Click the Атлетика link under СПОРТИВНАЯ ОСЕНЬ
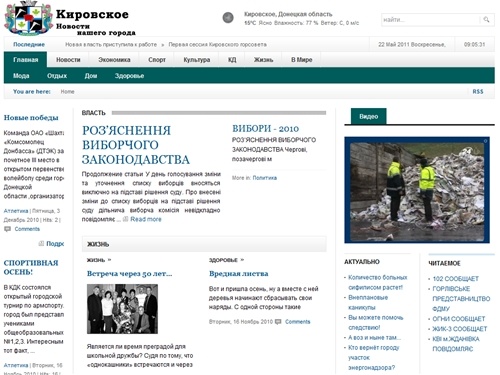The image size is (500, 375). pyautogui.click(x=16, y=365)
